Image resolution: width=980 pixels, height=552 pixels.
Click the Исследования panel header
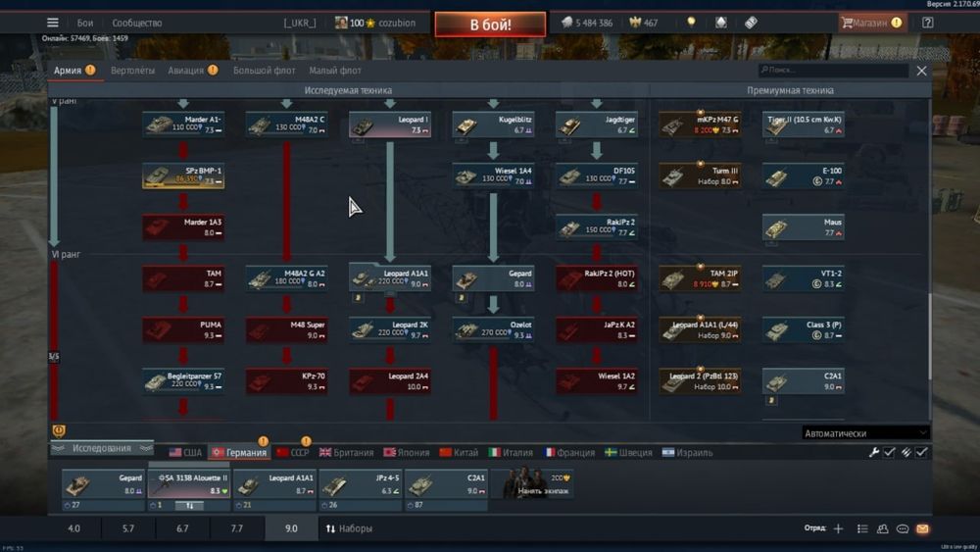click(101, 448)
